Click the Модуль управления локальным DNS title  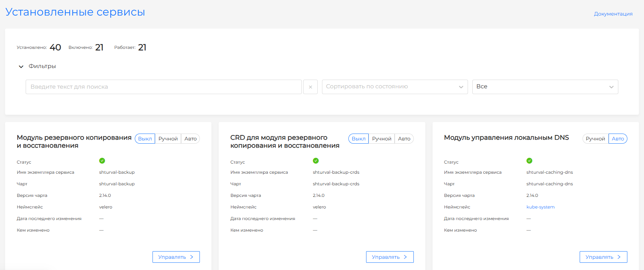(x=506, y=138)
